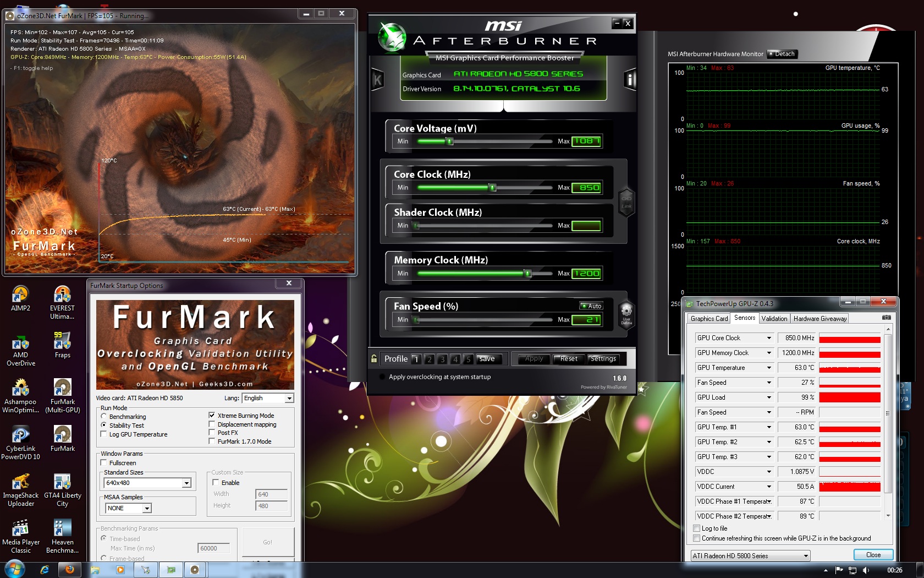Select Stability Test run mode radio
This screenshot has height=578, width=924.
click(x=103, y=426)
